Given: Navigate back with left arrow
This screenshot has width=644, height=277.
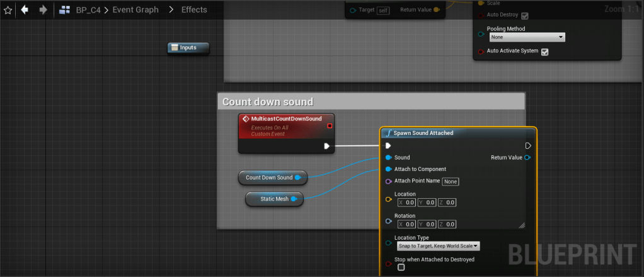Looking at the screenshot, I should pos(25,9).
